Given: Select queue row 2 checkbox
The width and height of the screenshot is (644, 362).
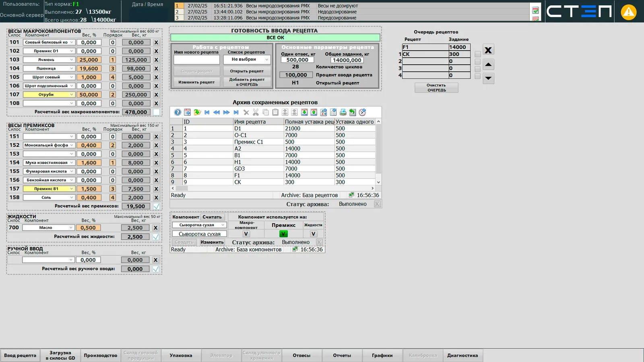Looking at the screenshot, I should [x=477, y=62].
